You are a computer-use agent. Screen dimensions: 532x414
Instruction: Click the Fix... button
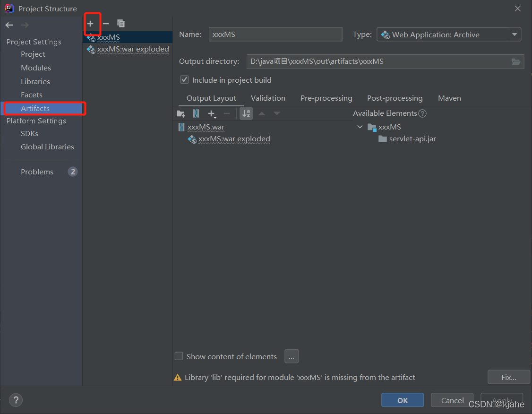point(508,377)
